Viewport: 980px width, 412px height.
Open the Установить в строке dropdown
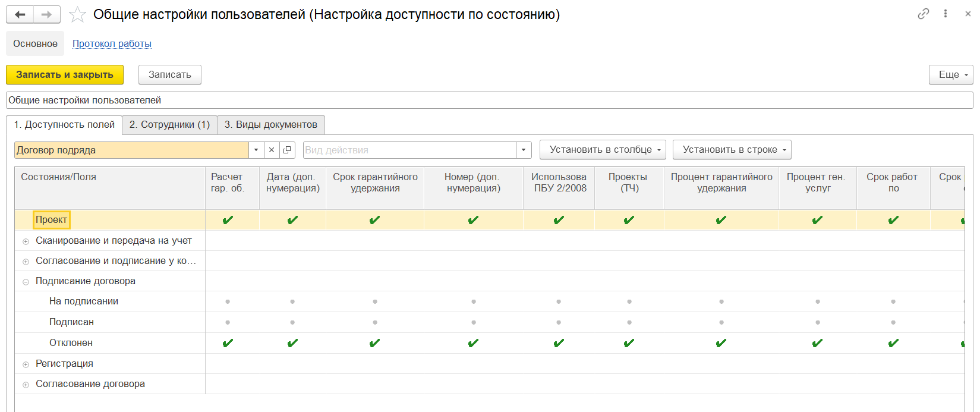(732, 150)
